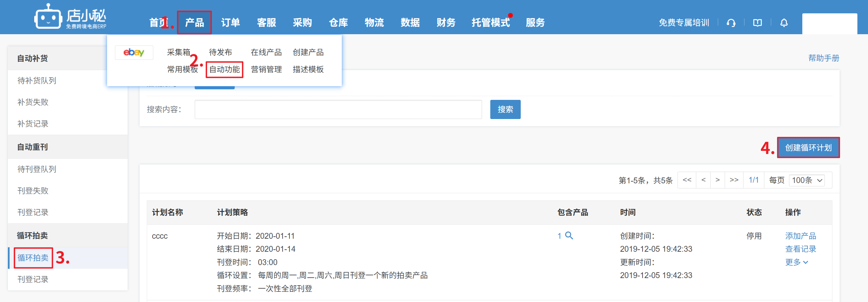Image resolution: width=868 pixels, height=302 pixels.
Task: Click 添加产品 for plan cccc
Action: tap(800, 236)
